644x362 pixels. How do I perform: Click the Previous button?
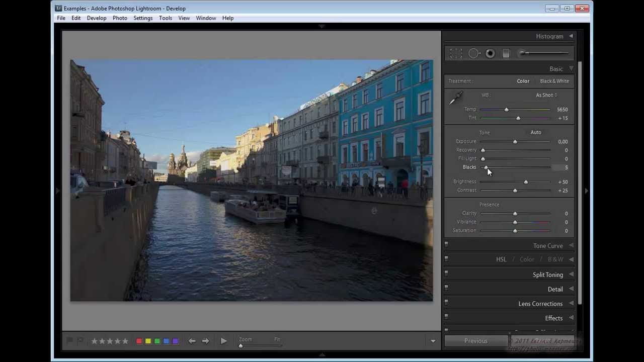[x=476, y=341]
